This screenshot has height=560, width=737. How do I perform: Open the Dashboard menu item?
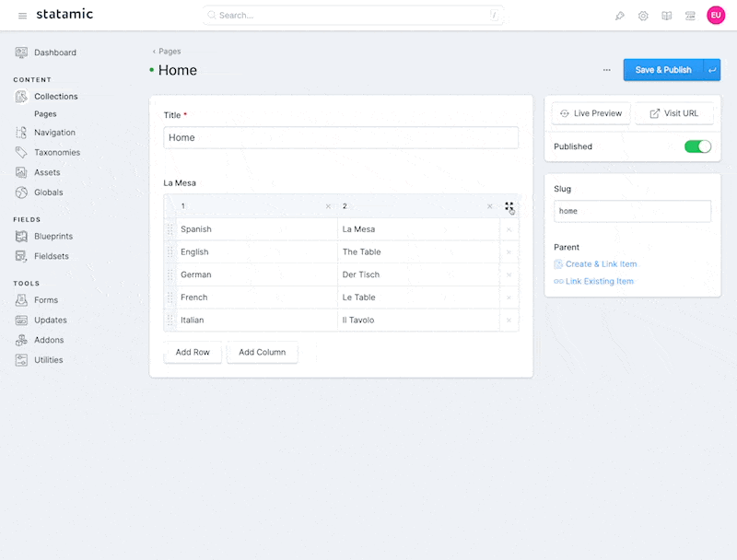55,52
